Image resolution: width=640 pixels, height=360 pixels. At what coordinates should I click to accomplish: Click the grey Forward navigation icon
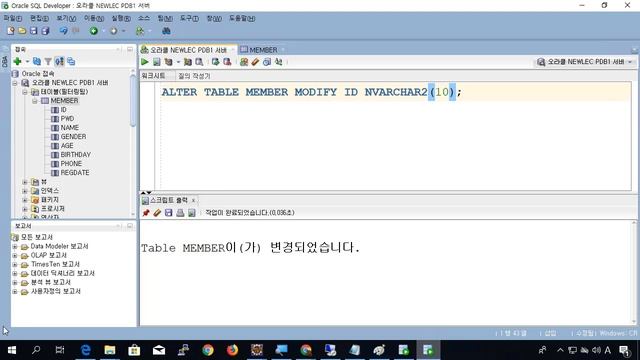pyautogui.click(x=114, y=31)
